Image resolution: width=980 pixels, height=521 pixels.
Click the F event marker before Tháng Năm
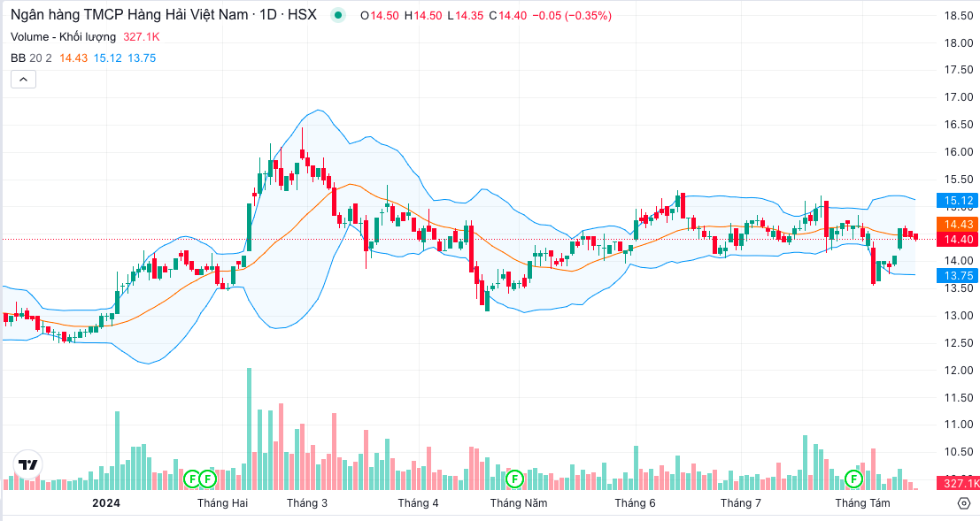pyautogui.click(x=514, y=479)
